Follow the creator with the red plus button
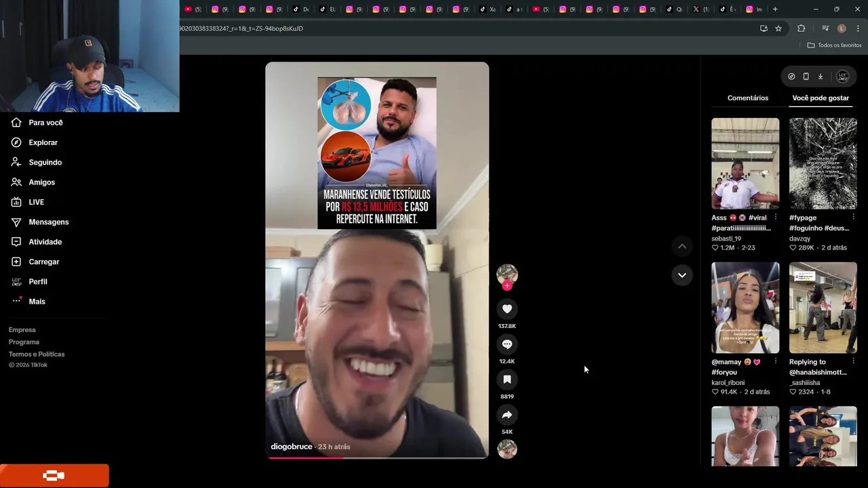 pyautogui.click(x=507, y=286)
